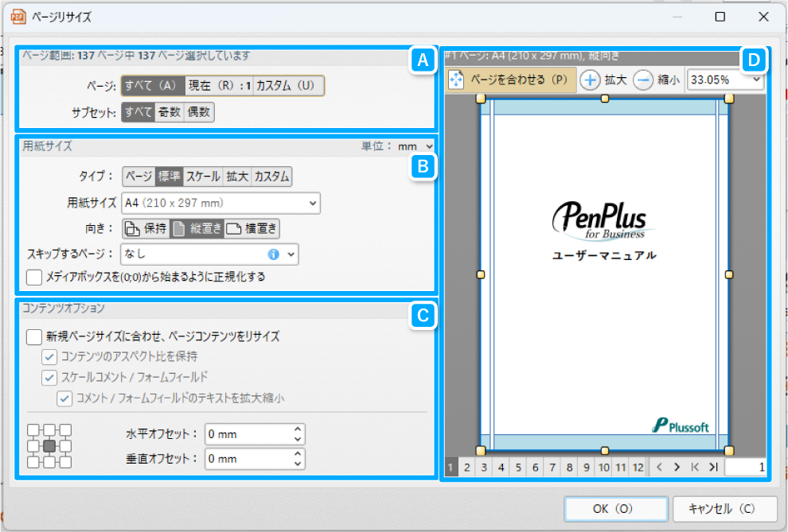The height and width of the screenshot is (532, 788).
Task: Select 現在 (R) current page option
Action: pos(219,86)
